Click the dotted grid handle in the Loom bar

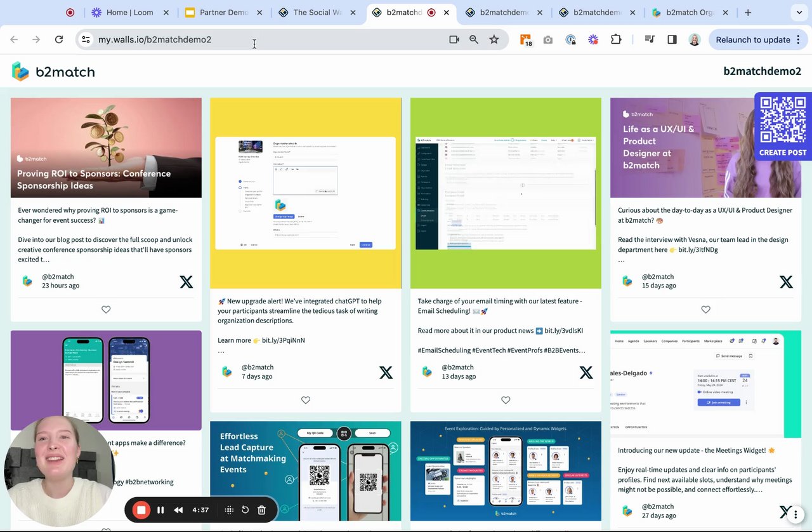pyautogui.click(x=229, y=510)
